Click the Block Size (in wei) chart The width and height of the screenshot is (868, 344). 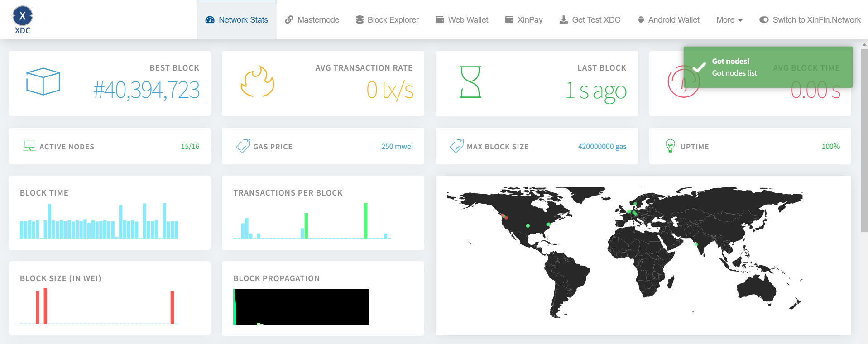[x=99, y=306]
